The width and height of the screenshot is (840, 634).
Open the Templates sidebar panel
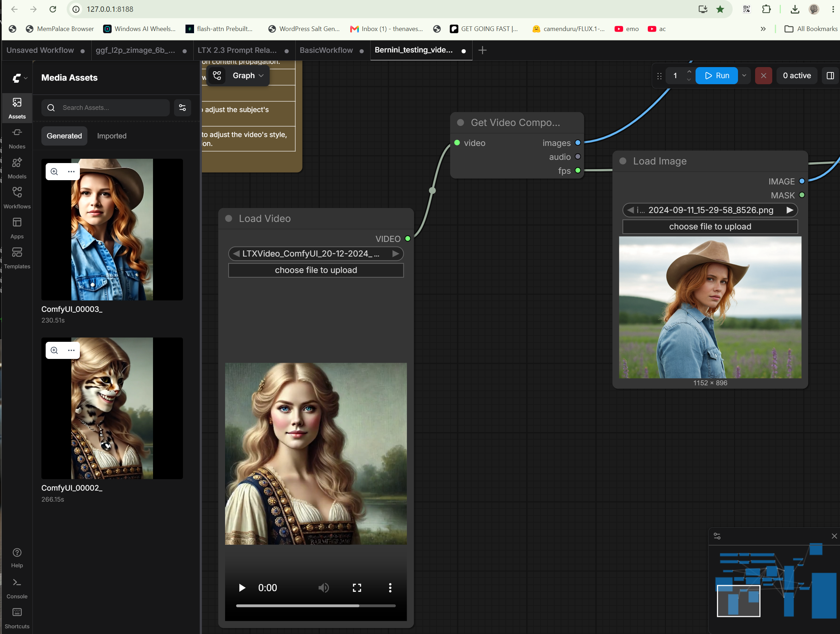pyautogui.click(x=17, y=258)
